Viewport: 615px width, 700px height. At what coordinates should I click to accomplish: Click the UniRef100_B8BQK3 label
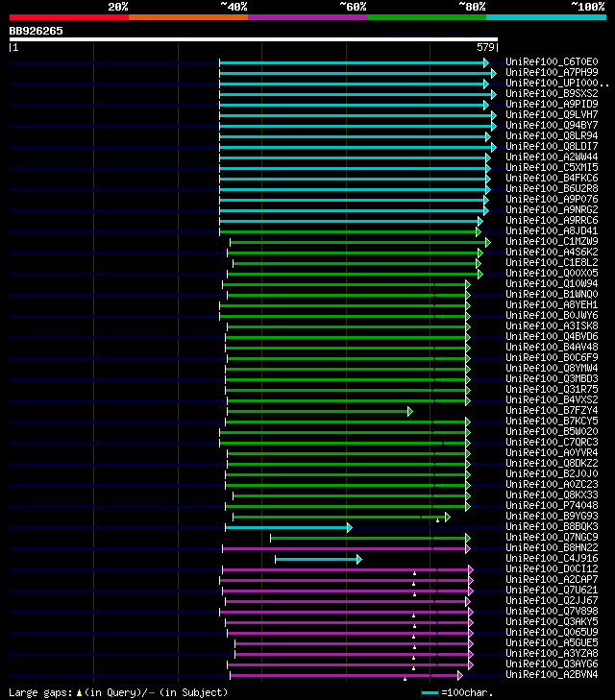click(552, 527)
